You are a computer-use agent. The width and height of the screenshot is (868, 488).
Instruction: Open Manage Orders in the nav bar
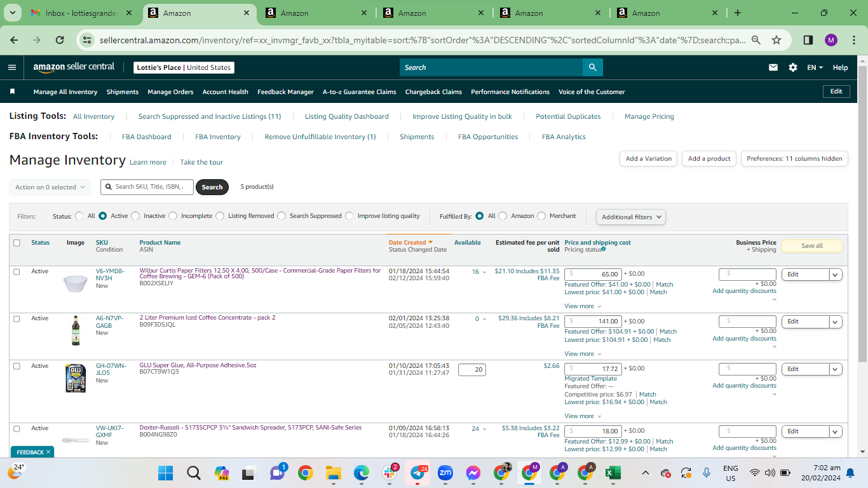(170, 91)
